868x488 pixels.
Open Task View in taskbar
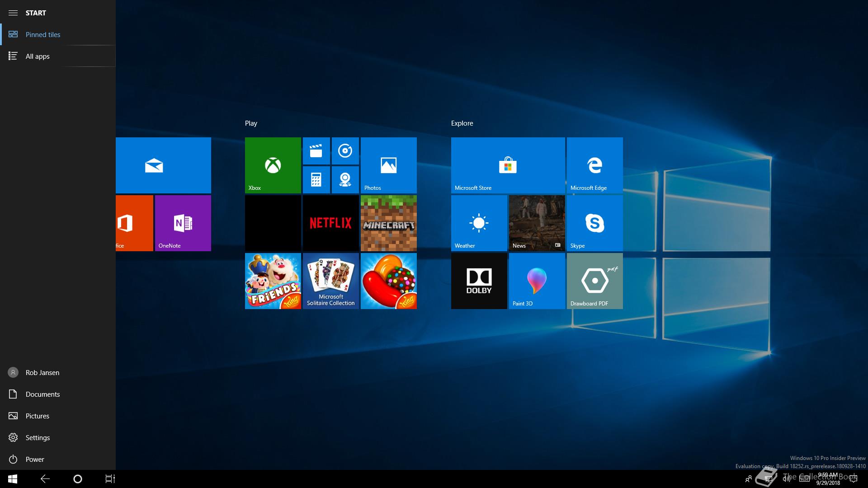(110, 479)
